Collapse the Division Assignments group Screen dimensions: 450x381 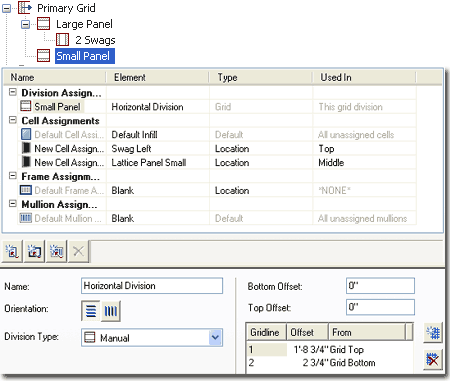click(13, 92)
